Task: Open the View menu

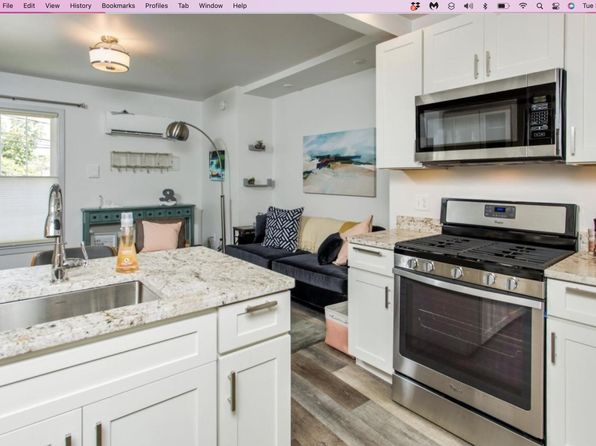Action: (x=52, y=6)
